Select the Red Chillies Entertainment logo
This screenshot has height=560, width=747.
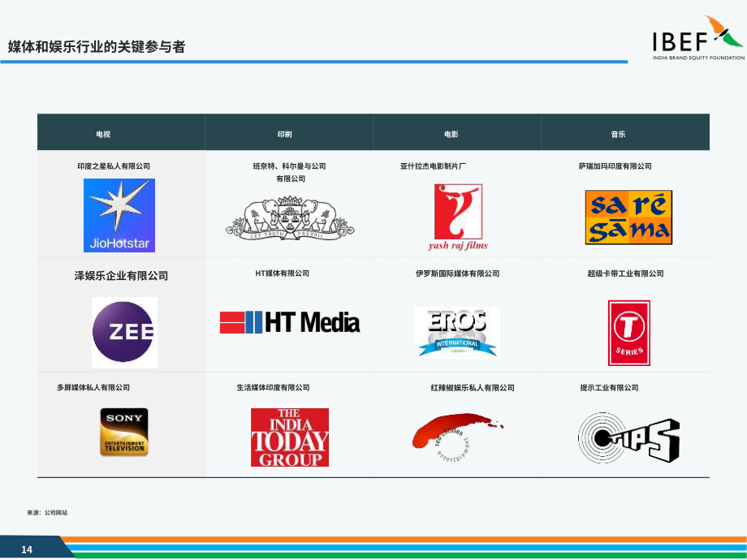(x=457, y=437)
